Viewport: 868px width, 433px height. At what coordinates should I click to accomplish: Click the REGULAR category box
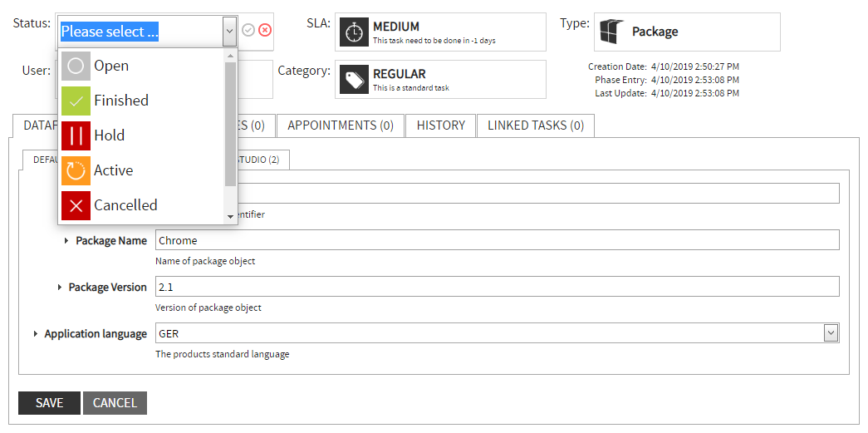click(440, 80)
